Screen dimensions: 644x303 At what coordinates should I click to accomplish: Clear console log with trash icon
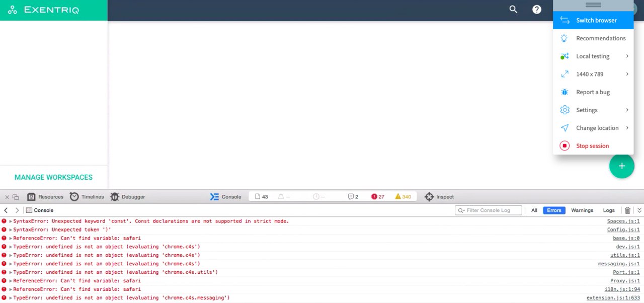click(627, 210)
